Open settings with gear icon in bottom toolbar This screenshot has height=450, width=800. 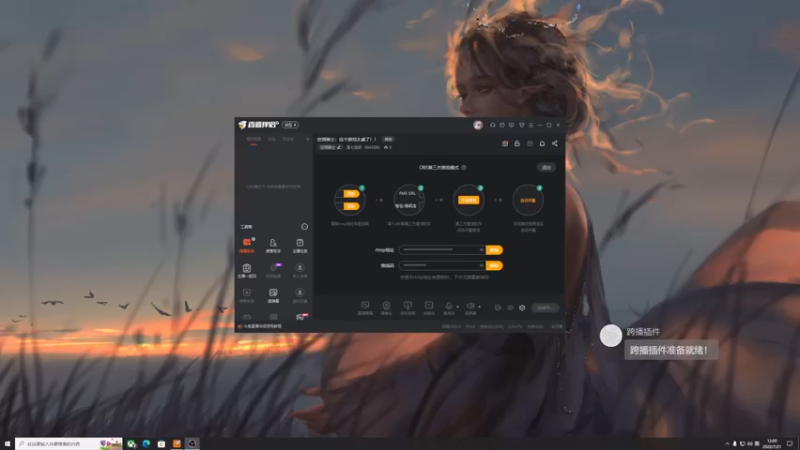522,308
